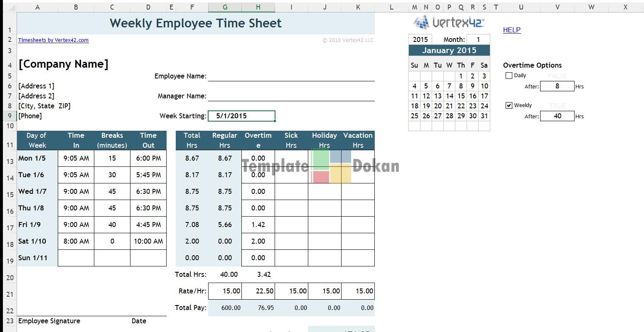Select row 9 header
Viewport: 644px width, 332px height.
[10, 116]
